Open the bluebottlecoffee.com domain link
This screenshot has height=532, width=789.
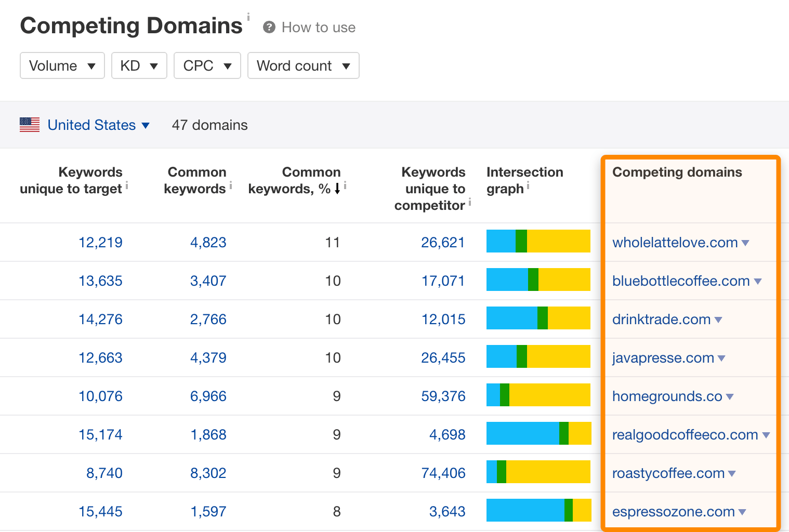point(680,281)
